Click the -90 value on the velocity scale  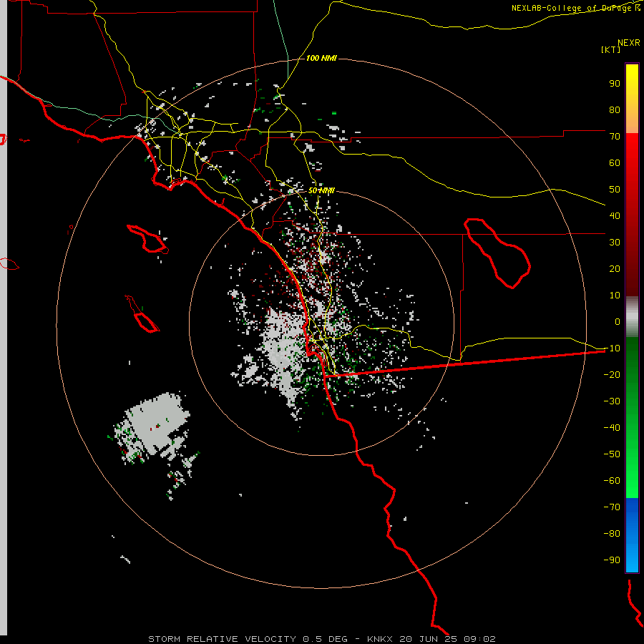pyautogui.click(x=612, y=560)
